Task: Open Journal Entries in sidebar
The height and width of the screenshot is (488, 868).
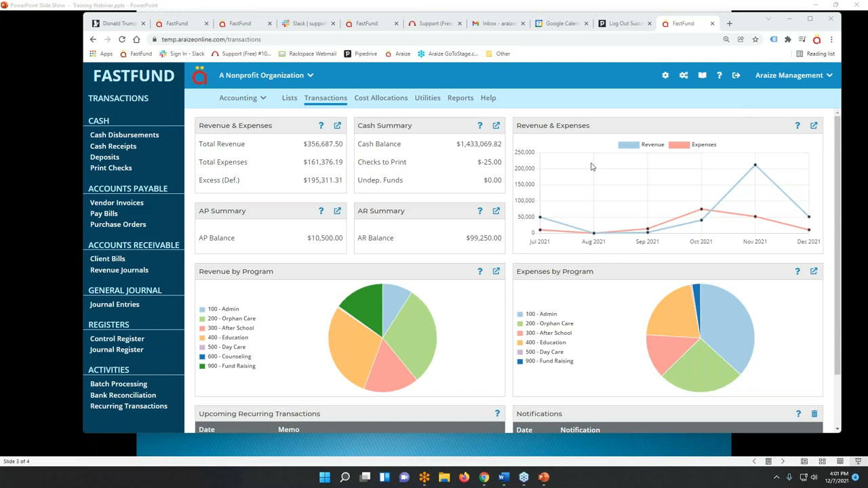Action: [115, 304]
